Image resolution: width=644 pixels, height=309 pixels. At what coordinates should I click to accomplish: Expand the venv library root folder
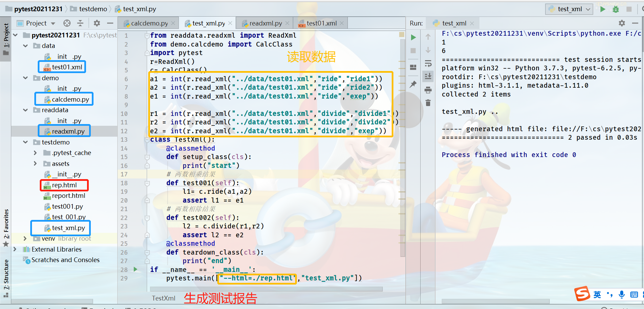pos(25,239)
